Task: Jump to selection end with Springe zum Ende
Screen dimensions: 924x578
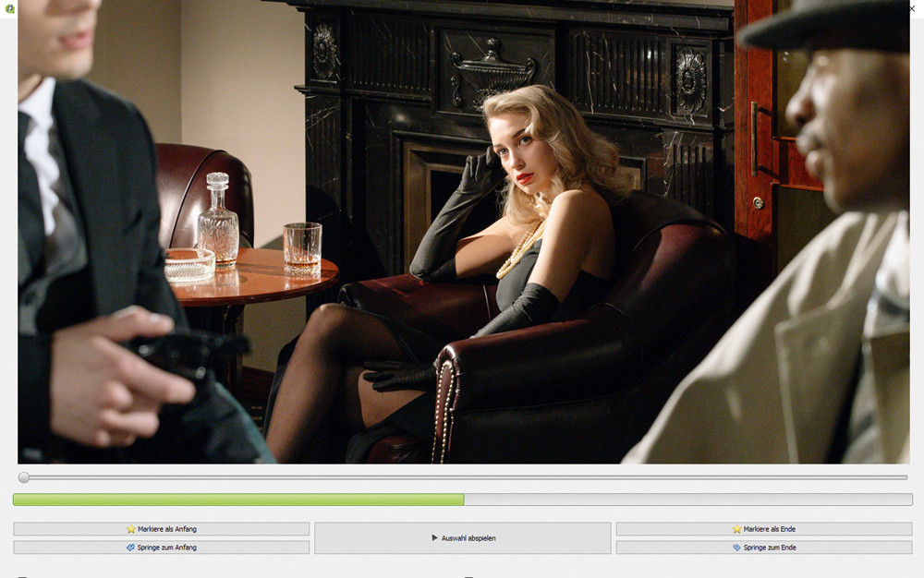Action: (764, 548)
